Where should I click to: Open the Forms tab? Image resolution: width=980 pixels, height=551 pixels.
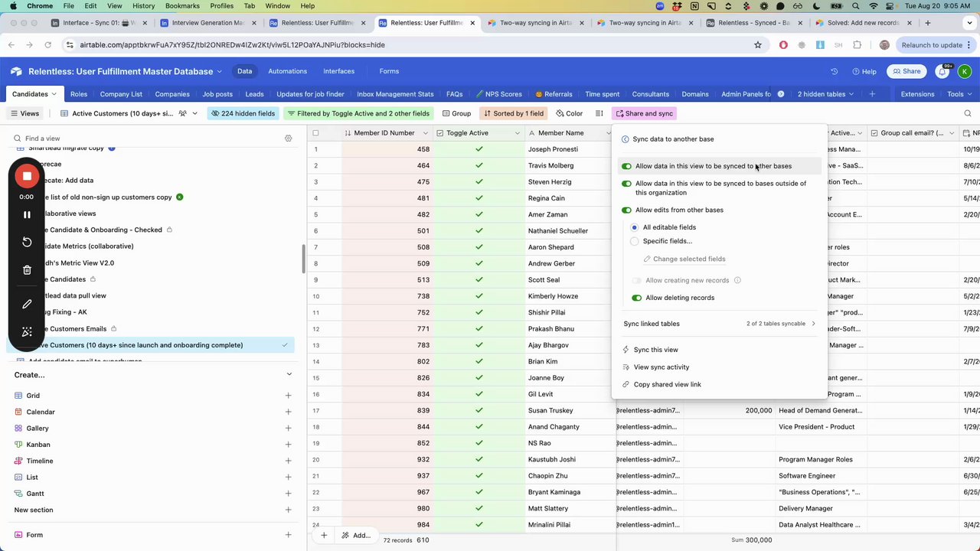pyautogui.click(x=389, y=71)
